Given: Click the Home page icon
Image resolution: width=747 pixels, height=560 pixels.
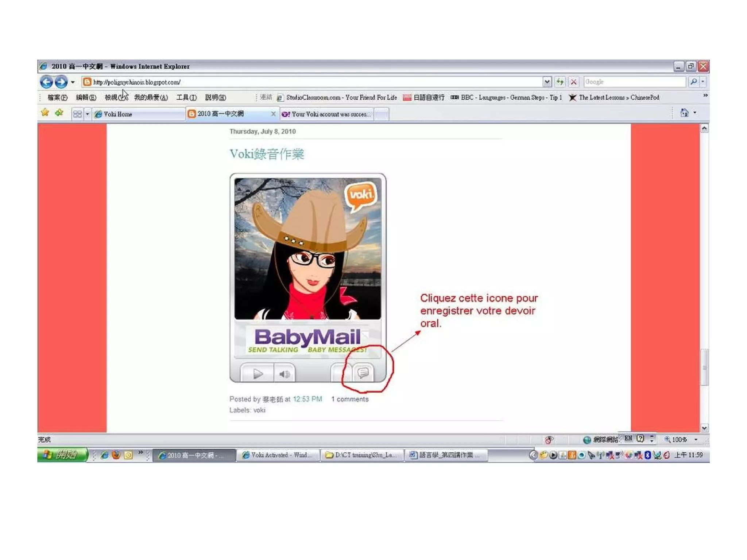Looking at the screenshot, I should [684, 113].
